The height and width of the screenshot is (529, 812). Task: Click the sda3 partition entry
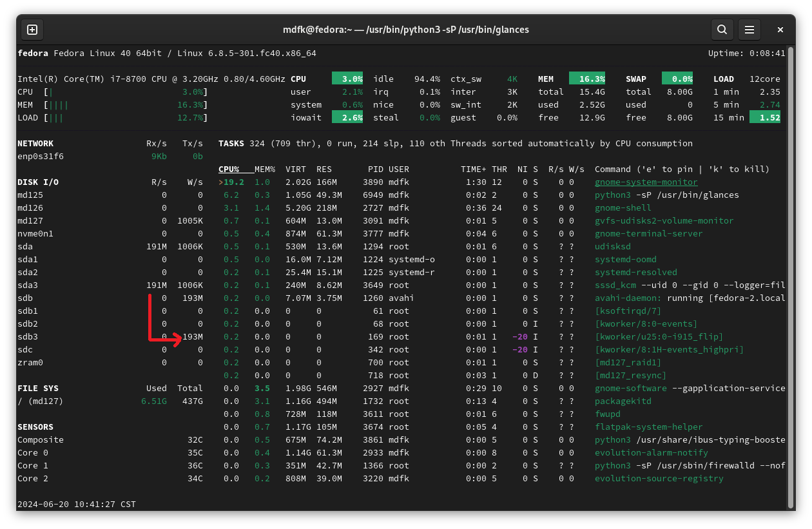coord(28,285)
